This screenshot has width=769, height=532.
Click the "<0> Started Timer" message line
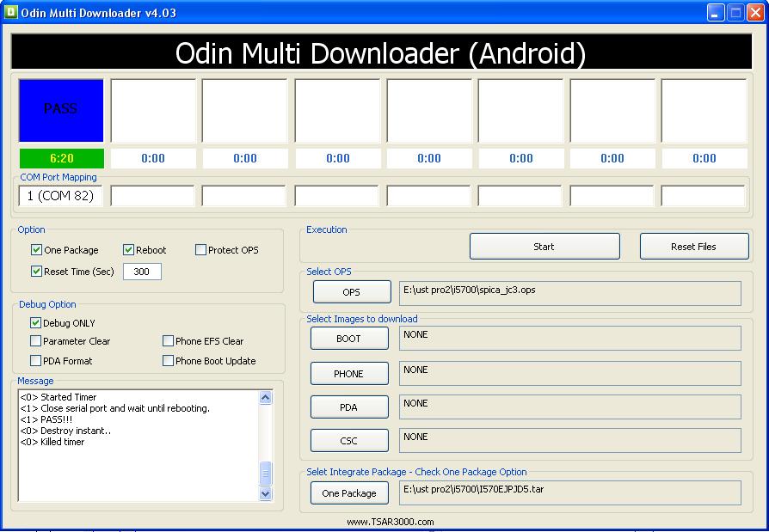(58, 397)
